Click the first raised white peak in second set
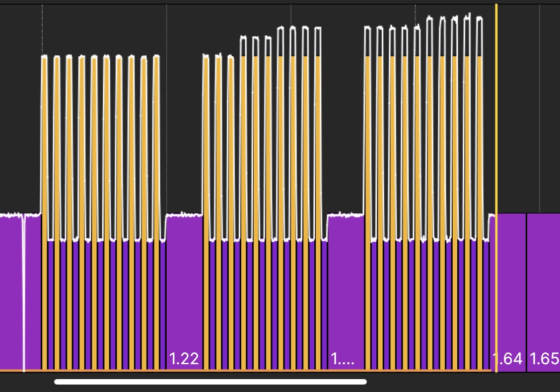560x392 pixels. 243,38
